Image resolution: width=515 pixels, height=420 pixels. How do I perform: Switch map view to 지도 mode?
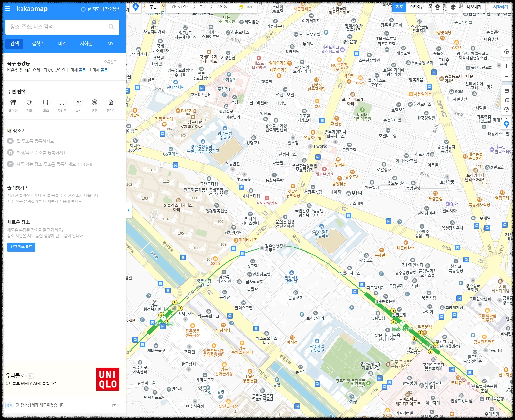399,7
